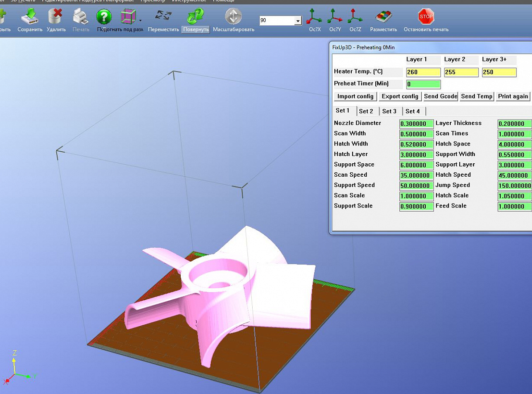The width and height of the screenshot is (532, 394).
Task: Click the Support Speed value field
Action: pyautogui.click(x=416, y=186)
